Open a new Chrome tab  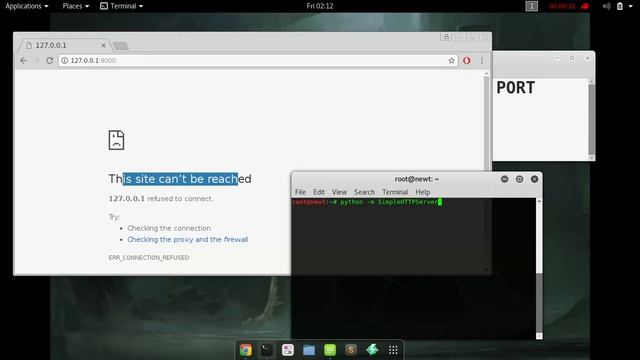coord(120,46)
